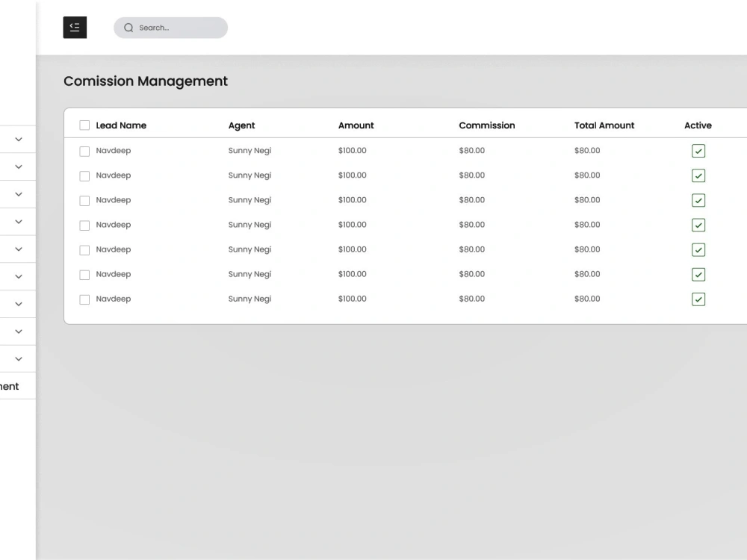Click the Active column header

coord(698,125)
